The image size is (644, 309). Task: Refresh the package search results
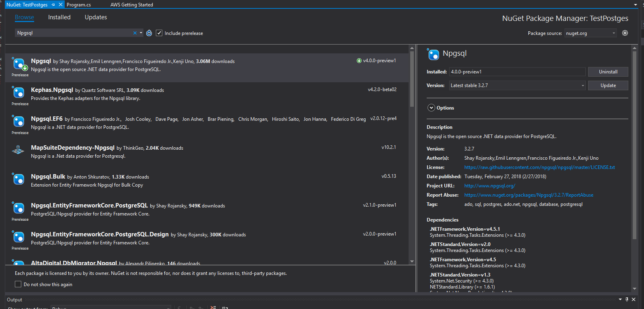coord(149,33)
